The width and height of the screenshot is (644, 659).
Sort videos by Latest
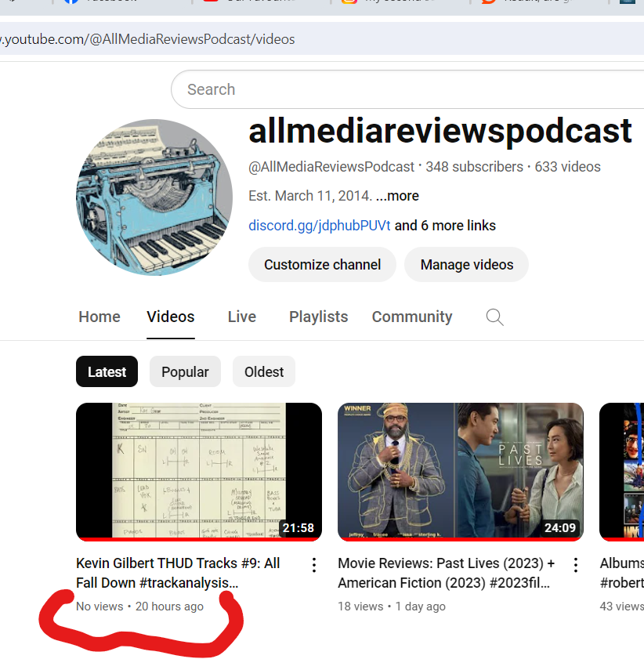(x=107, y=371)
